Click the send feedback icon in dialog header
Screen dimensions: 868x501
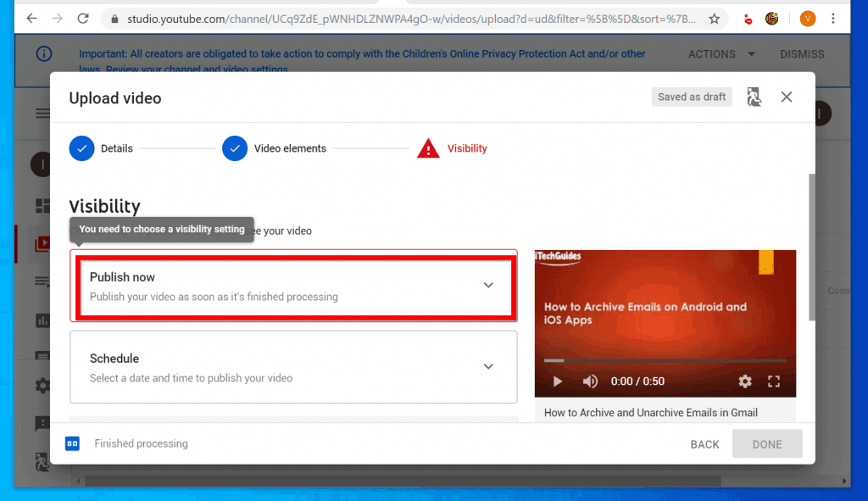pyautogui.click(x=754, y=97)
